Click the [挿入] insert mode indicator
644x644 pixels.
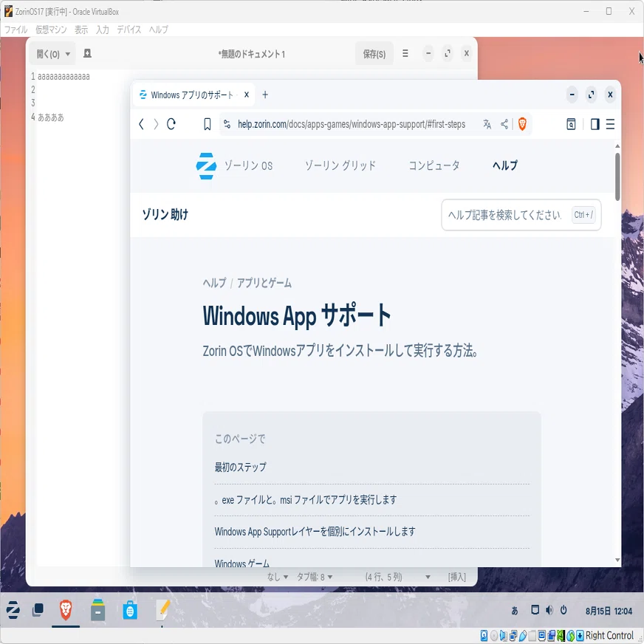(456, 577)
